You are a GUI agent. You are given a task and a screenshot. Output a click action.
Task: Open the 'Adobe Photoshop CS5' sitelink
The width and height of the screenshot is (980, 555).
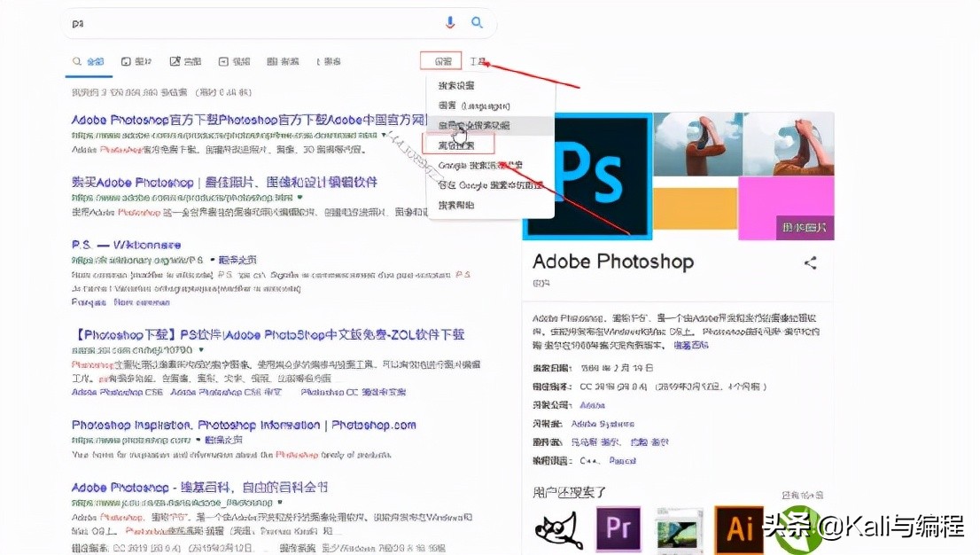point(226,393)
